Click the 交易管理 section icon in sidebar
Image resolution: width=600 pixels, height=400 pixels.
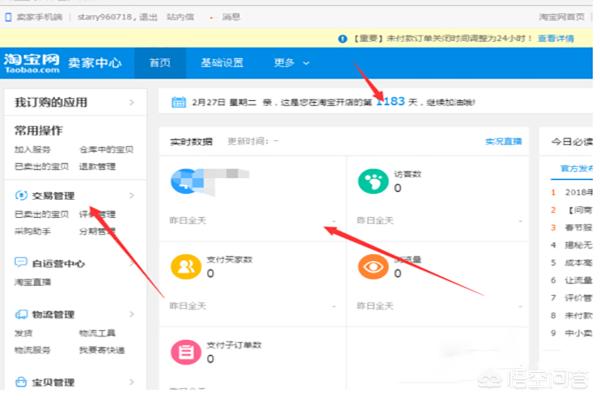coord(21,196)
